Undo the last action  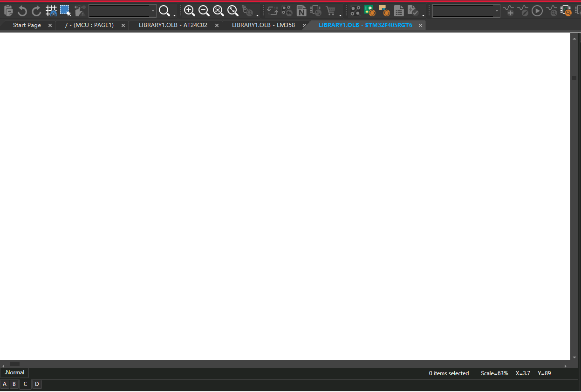22,11
